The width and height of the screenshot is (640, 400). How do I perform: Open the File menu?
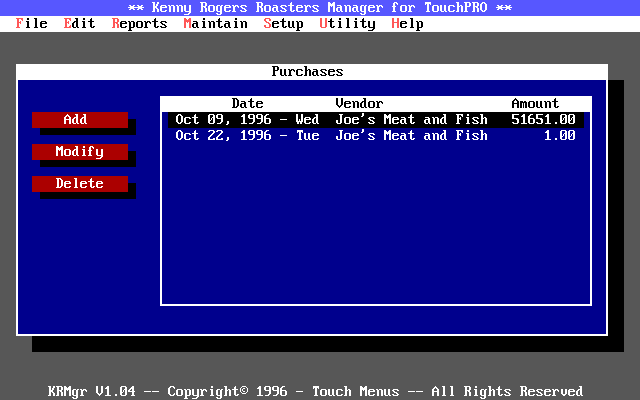pyautogui.click(x=31, y=24)
